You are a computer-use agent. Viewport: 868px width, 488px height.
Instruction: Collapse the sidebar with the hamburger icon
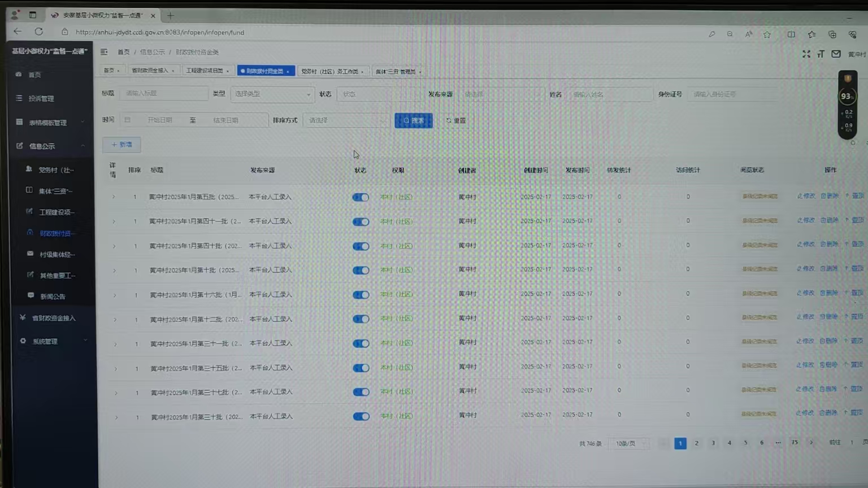pos(104,52)
